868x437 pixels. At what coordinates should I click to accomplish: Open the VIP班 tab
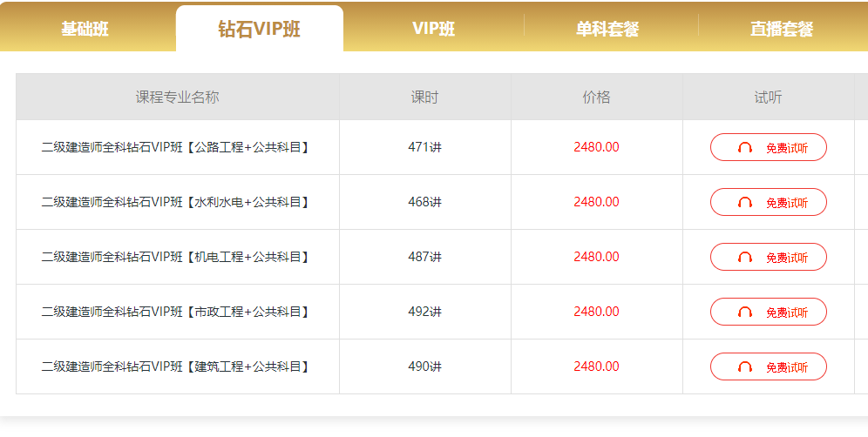point(433,29)
